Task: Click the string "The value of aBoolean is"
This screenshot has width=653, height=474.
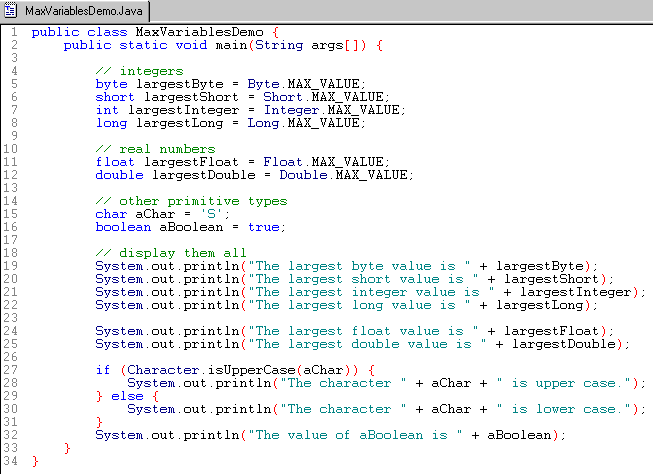Action: tap(355, 435)
